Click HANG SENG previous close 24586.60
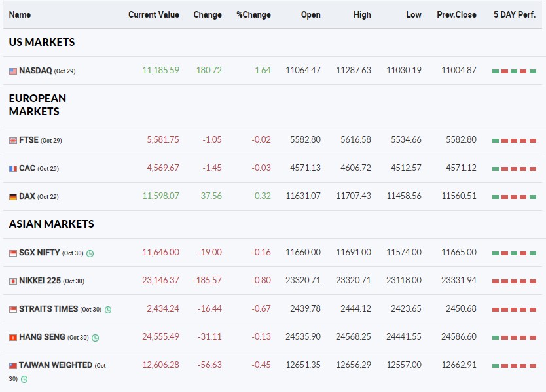The image size is (546, 392). [459, 336]
